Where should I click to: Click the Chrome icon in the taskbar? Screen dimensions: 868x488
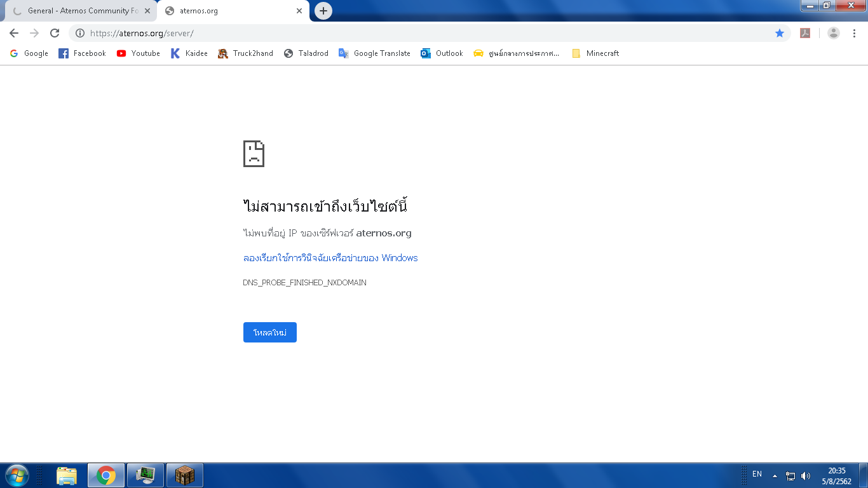click(x=106, y=475)
